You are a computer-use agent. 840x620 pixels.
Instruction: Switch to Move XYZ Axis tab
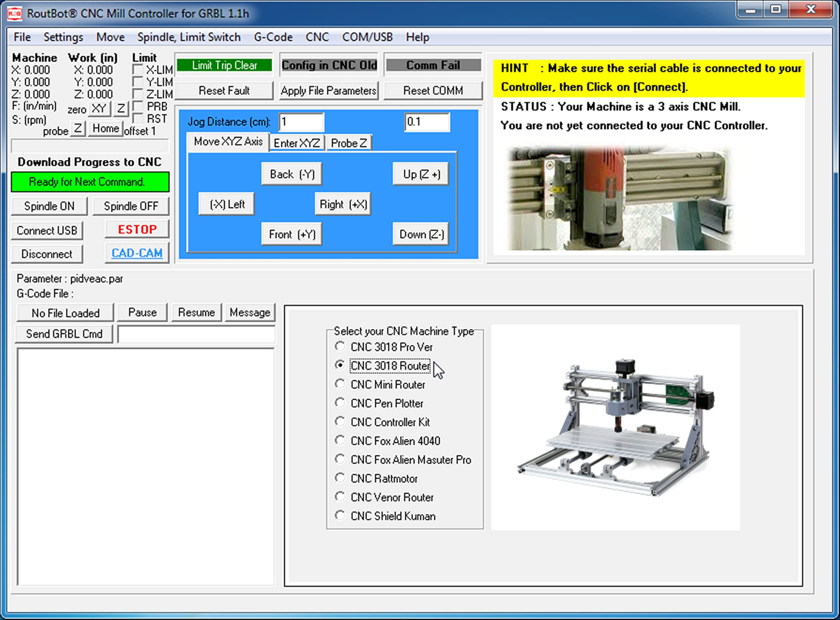(x=228, y=142)
